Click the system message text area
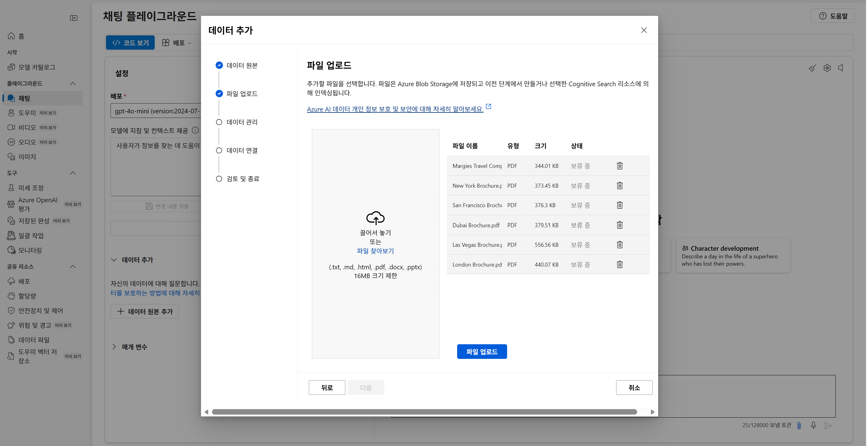Image resolution: width=868 pixels, height=446 pixels. click(156, 167)
